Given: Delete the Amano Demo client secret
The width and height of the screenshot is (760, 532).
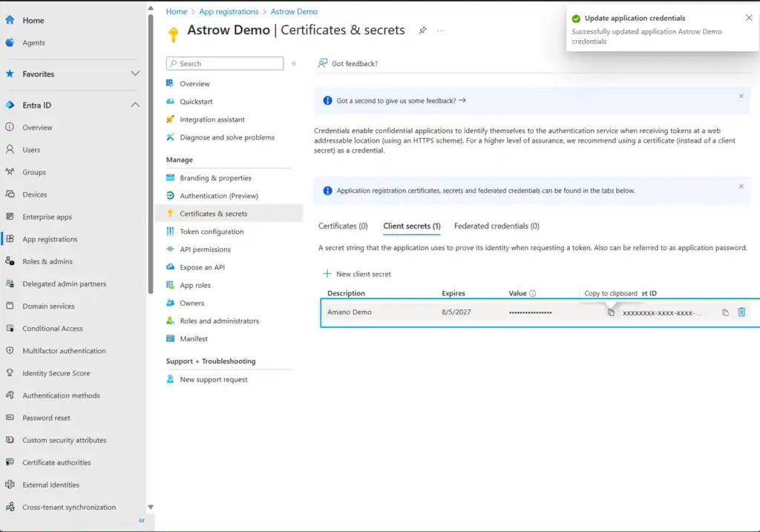Looking at the screenshot, I should coord(741,312).
